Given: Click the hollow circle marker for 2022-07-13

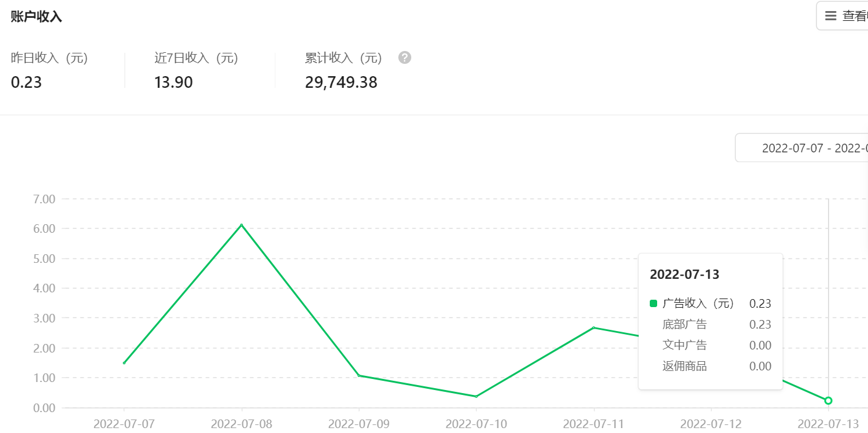Looking at the screenshot, I should [x=828, y=400].
